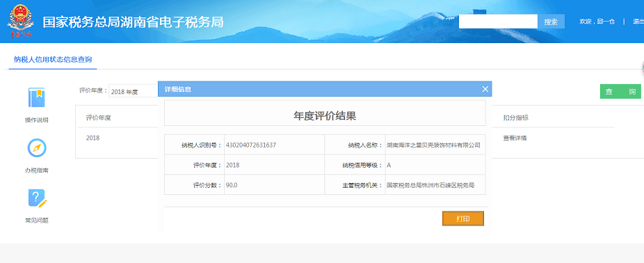Click the 年度评价结果 heading
The image size is (644, 263).
(x=325, y=116)
